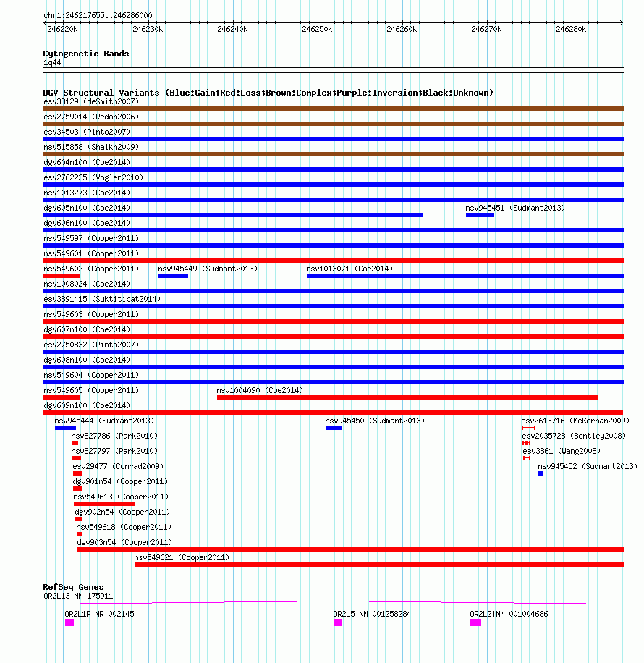Click the 246270k ruler position
The width and height of the screenshot is (644, 663).
[486, 30]
